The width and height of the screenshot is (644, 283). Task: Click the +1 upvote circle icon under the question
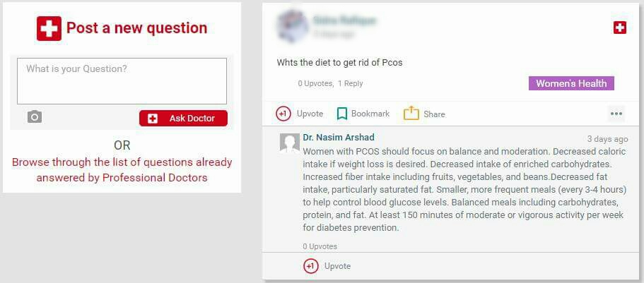[283, 114]
